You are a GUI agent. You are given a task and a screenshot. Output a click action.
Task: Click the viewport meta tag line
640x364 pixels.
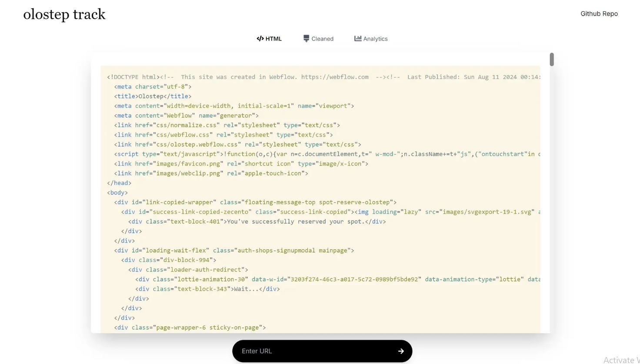pyautogui.click(x=234, y=106)
